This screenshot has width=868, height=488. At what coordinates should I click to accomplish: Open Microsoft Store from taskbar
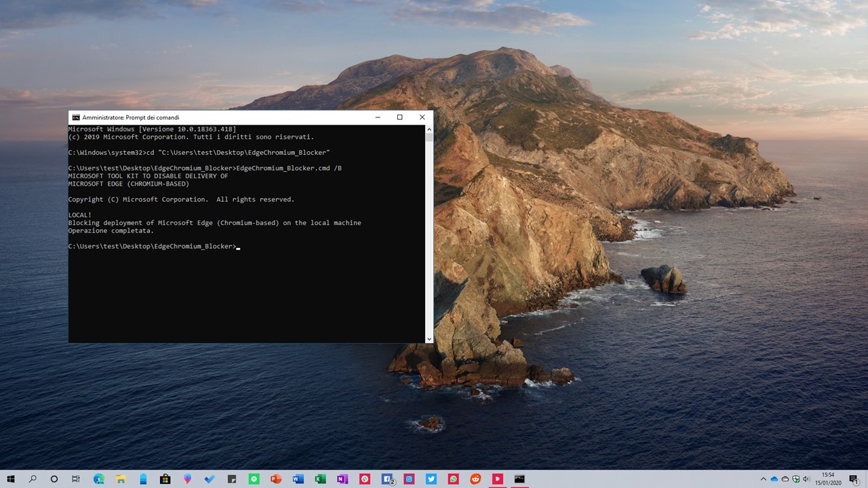pos(165,479)
